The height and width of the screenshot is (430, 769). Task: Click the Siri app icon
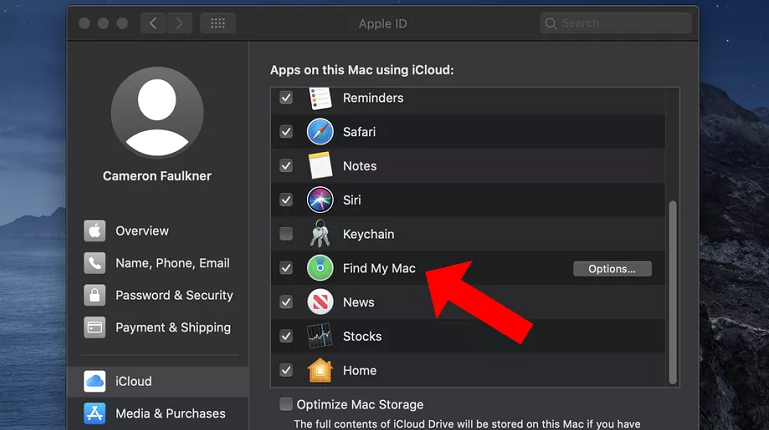click(x=320, y=200)
